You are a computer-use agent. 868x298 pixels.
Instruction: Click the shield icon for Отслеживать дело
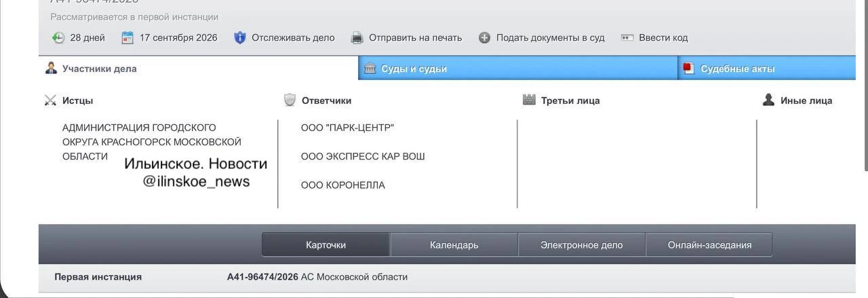point(239,38)
